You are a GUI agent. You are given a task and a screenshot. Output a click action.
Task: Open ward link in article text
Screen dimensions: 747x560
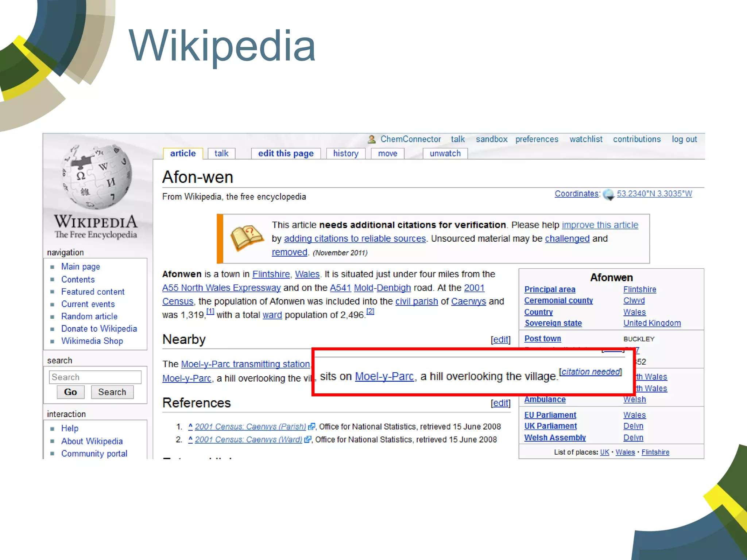(272, 315)
